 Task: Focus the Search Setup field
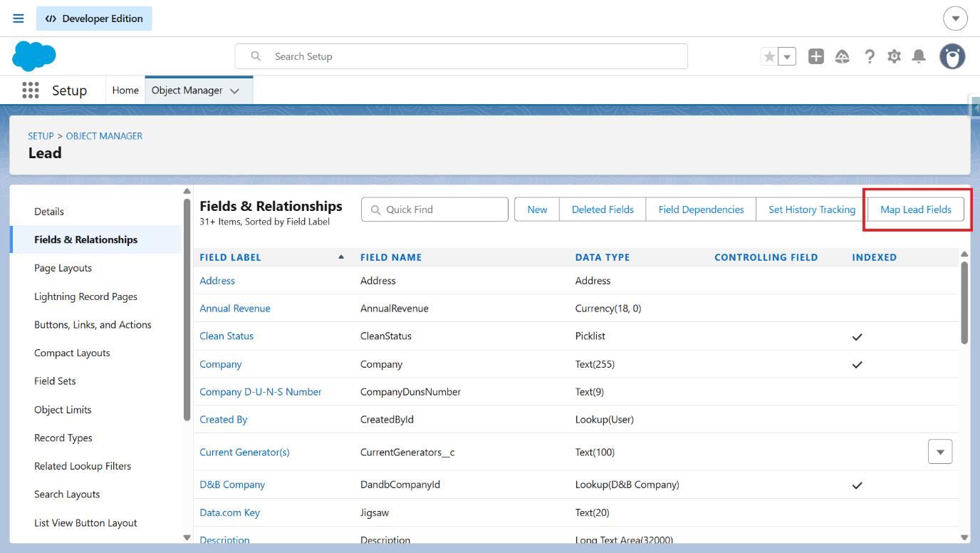(x=462, y=56)
